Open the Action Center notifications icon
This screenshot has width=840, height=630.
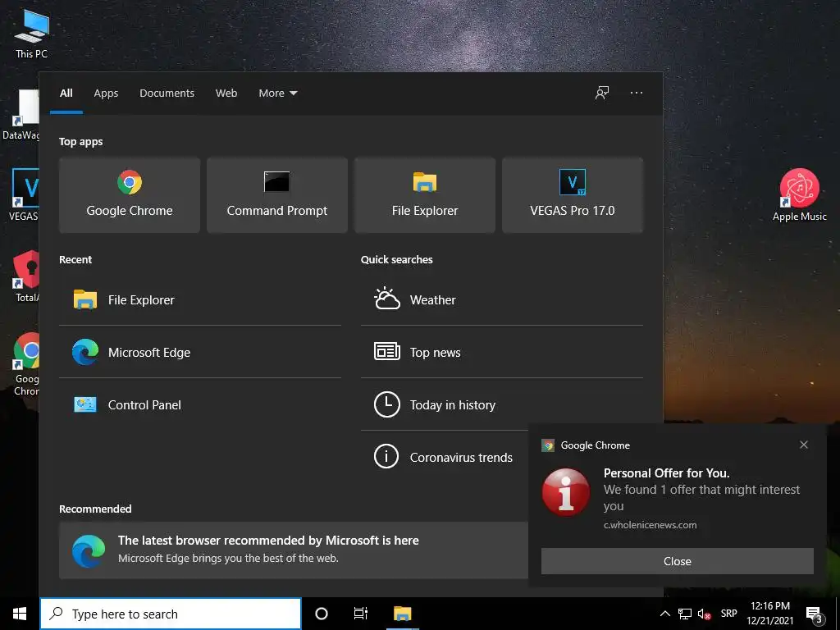click(815, 614)
